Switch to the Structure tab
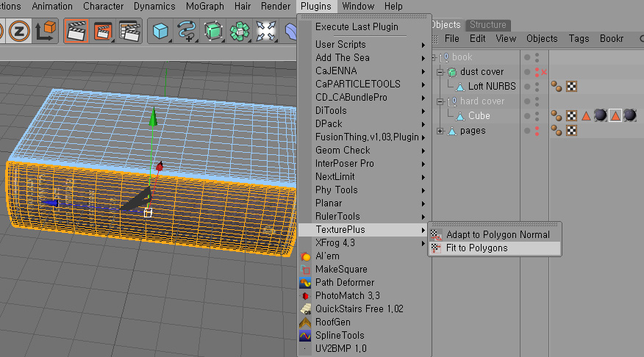Viewport: 644px width, 357px height. (488, 25)
